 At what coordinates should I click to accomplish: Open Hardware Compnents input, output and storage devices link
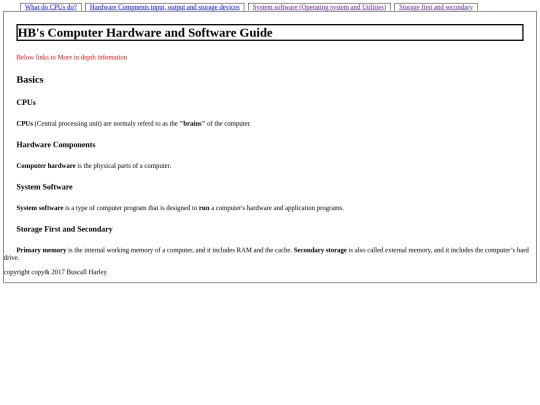tap(165, 7)
